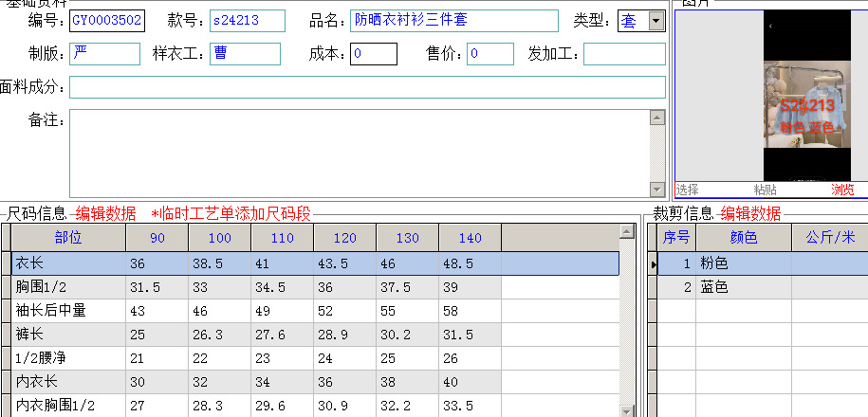Select the 胸围1/2 row label
The image size is (868, 417).
click(68, 287)
